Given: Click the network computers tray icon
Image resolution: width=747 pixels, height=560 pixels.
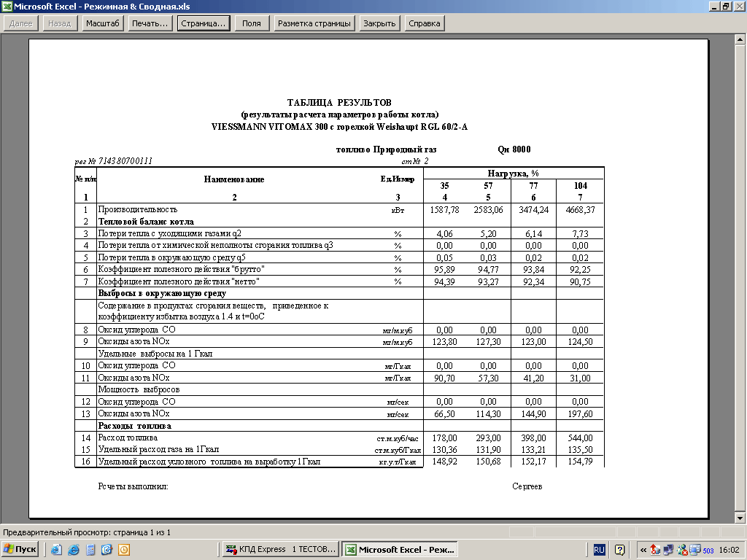Looking at the screenshot, I should pos(668,550).
